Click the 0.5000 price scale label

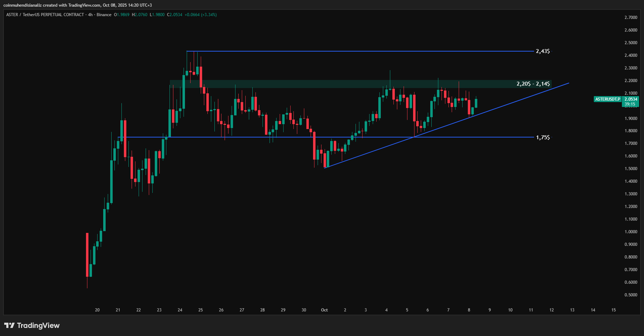coord(631,295)
